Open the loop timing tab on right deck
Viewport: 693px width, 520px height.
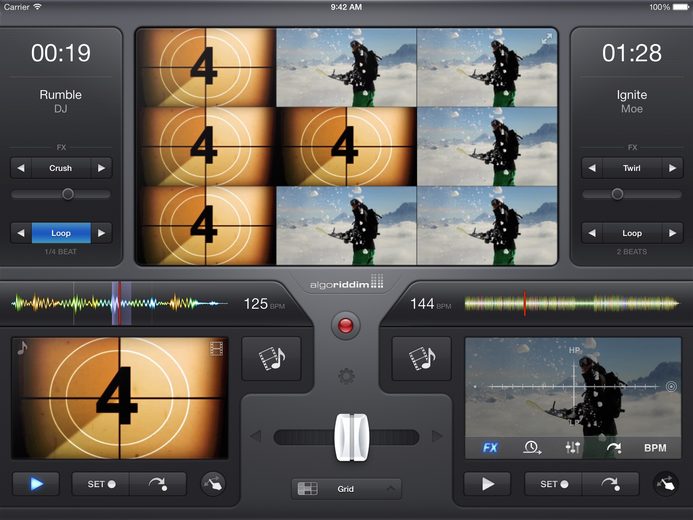(x=532, y=448)
